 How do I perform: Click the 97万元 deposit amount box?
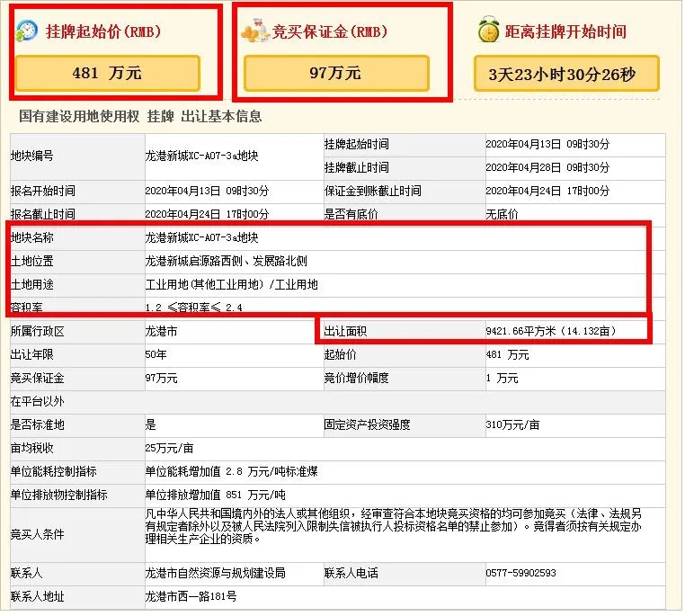pyautogui.click(x=334, y=73)
